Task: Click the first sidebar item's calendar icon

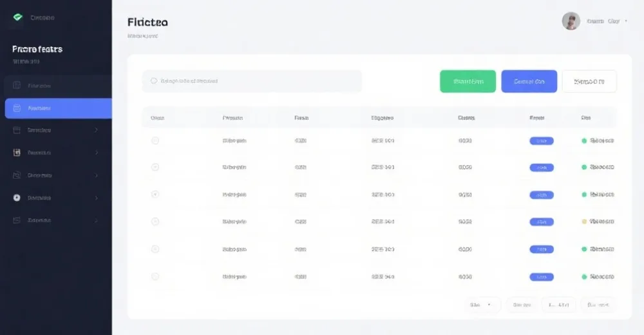Action: [x=17, y=85]
